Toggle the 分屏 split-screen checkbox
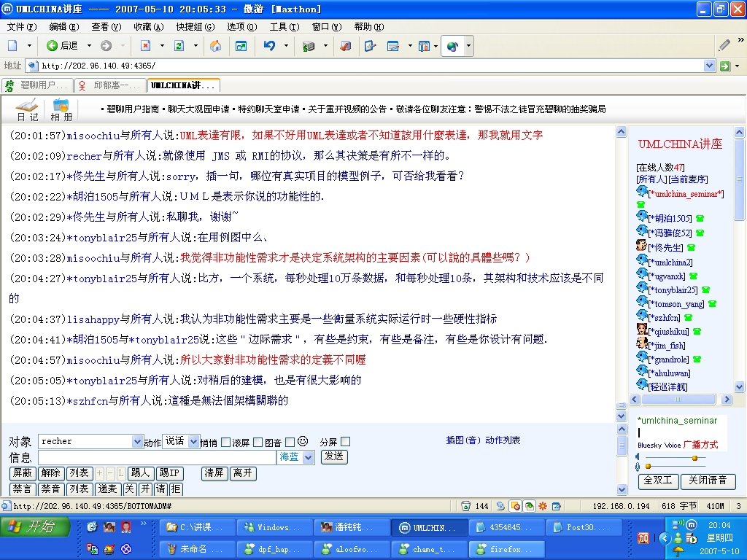 pyautogui.click(x=345, y=442)
